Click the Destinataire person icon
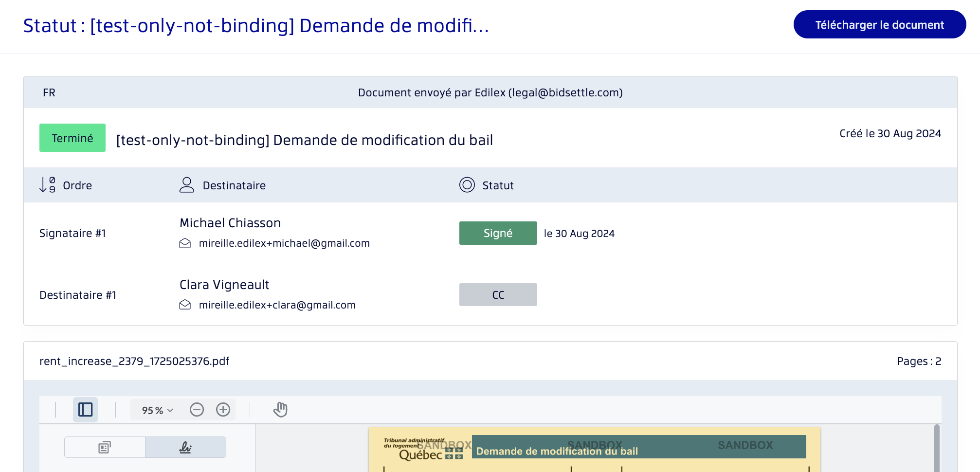This screenshot has height=472, width=980. click(186, 185)
